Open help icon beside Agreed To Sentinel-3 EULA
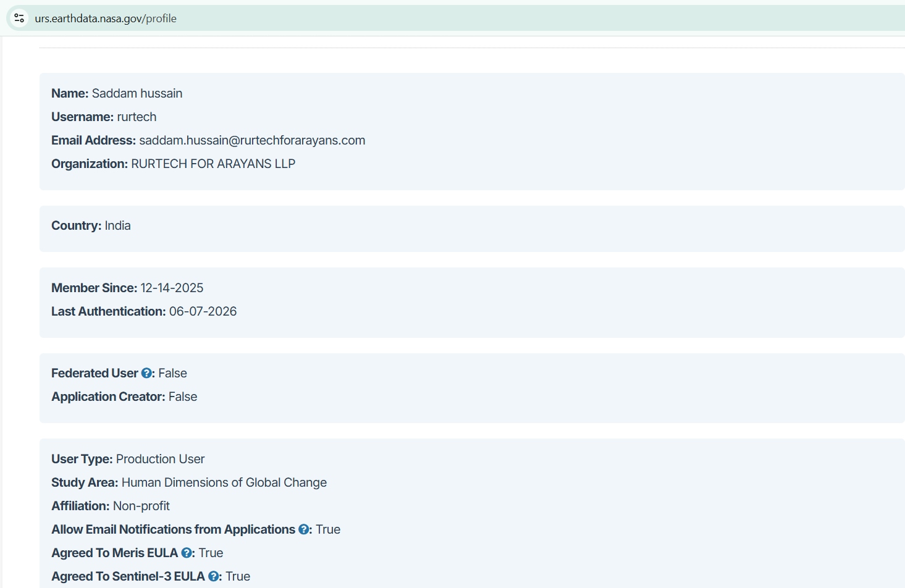This screenshot has width=905, height=588. (213, 576)
